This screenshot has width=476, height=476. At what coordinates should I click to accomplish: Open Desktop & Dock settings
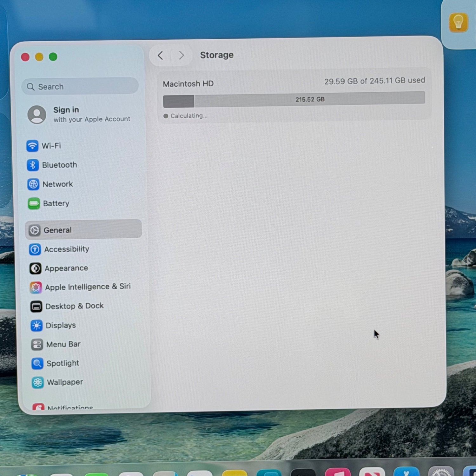[x=74, y=306]
